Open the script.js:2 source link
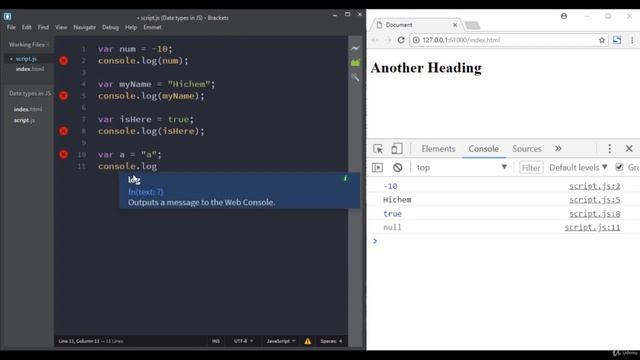 [x=595, y=186]
